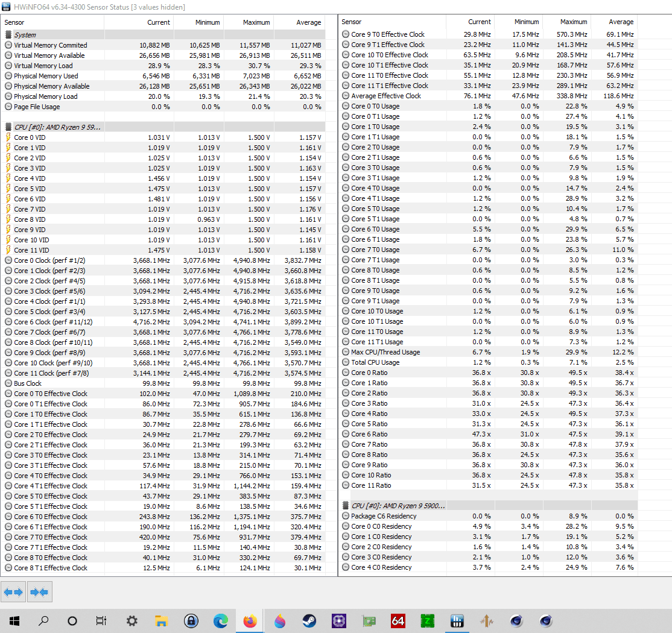Click the HWiNFO taskbar icon
The height and width of the screenshot is (633, 672).
[x=457, y=620]
